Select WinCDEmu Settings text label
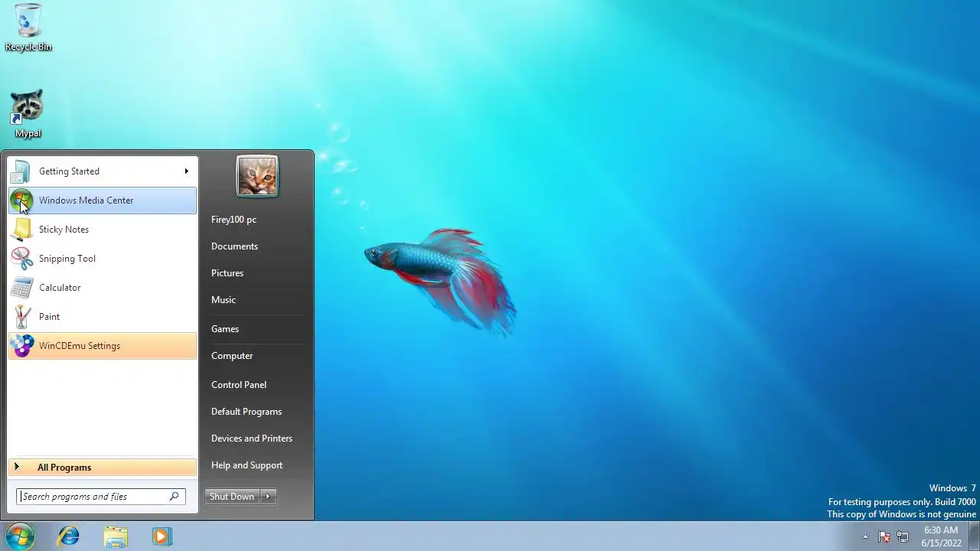 [80, 346]
